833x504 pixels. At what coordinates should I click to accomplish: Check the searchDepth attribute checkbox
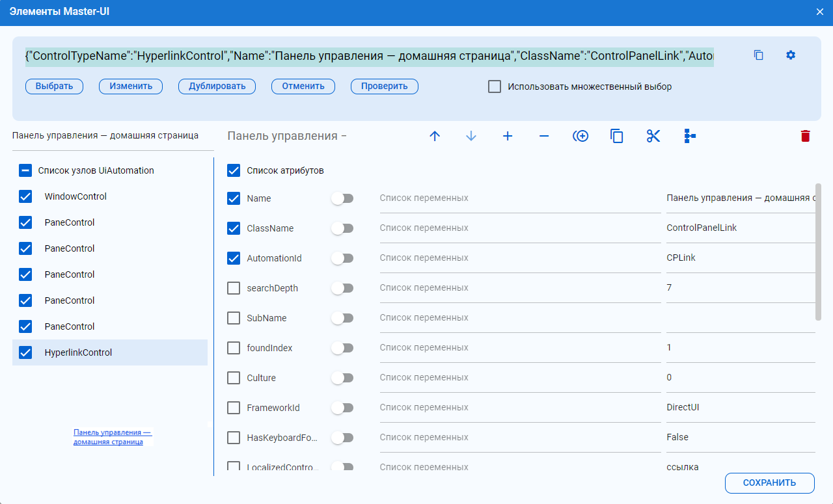[234, 288]
